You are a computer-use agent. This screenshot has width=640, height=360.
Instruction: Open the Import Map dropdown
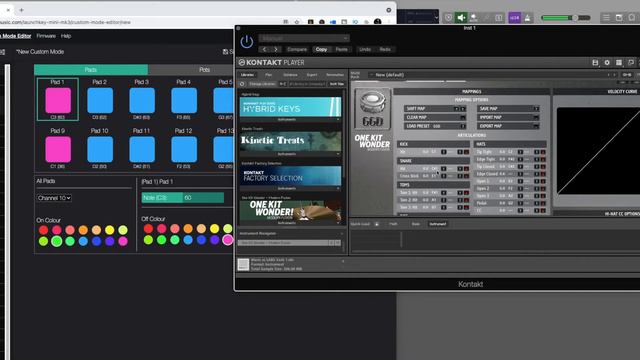(509, 118)
